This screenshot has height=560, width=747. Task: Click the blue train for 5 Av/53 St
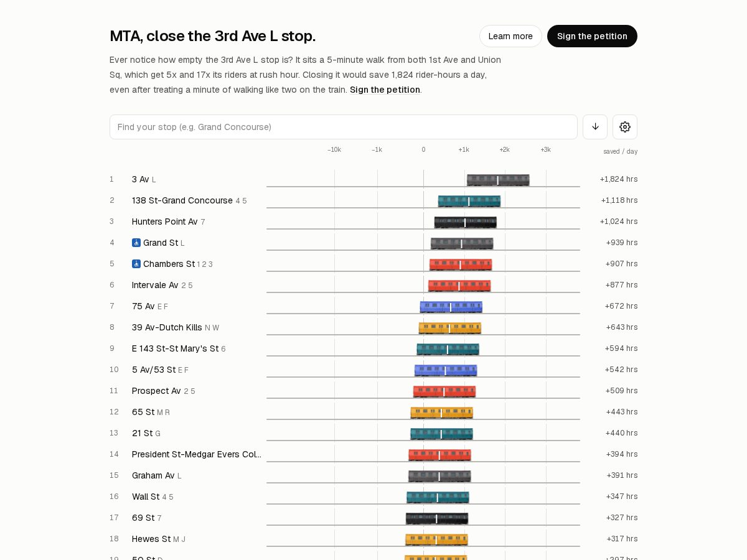[446, 371]
